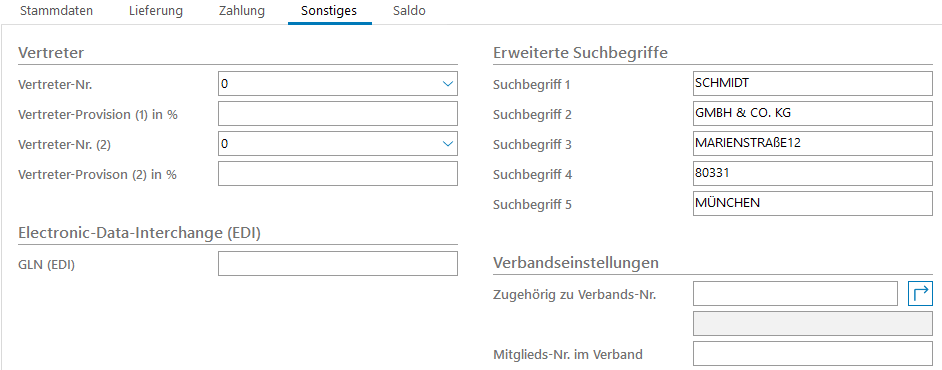Open the Verbands-Nr. lookup arrow icon

point(920,294)
